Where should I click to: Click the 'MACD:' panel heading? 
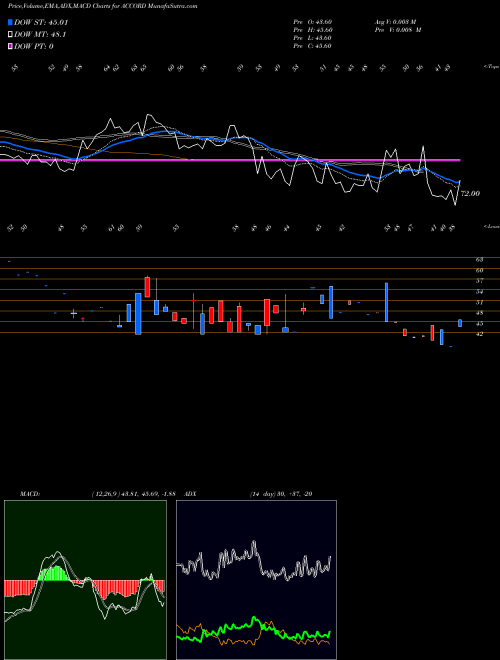click(x=29, y=494)
